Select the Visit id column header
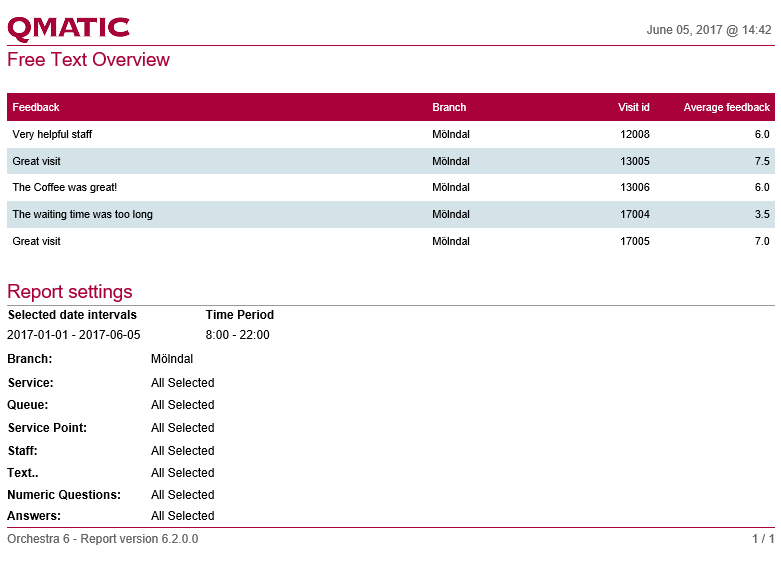Viewport: 781px width, 561px height. pyautogui.click(x=634, y=107)
